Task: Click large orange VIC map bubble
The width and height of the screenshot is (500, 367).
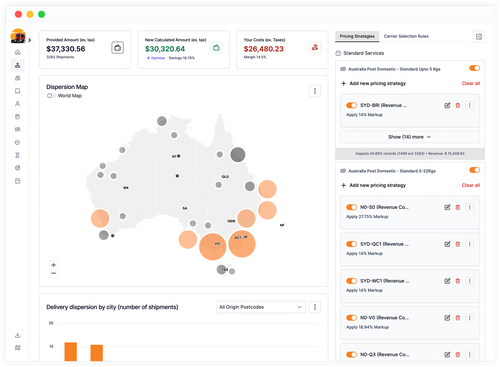Action: click(212, 246)
